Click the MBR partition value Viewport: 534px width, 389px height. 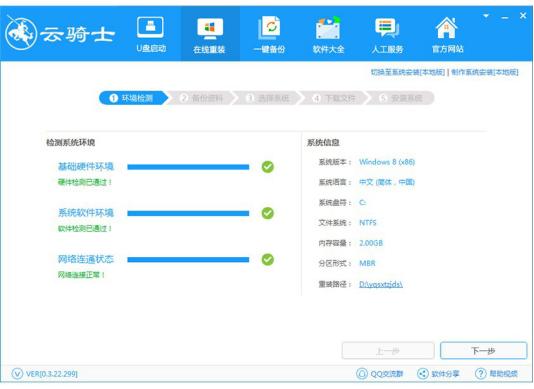click(367, 263)
